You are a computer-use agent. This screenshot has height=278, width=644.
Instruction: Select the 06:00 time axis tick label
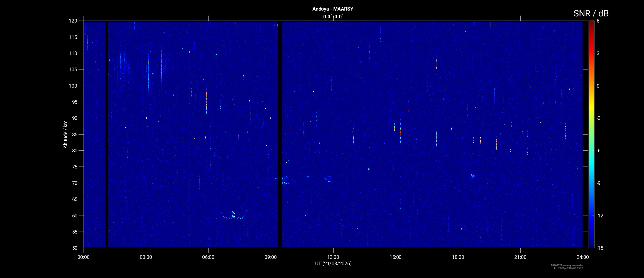(x=208, y=257)
